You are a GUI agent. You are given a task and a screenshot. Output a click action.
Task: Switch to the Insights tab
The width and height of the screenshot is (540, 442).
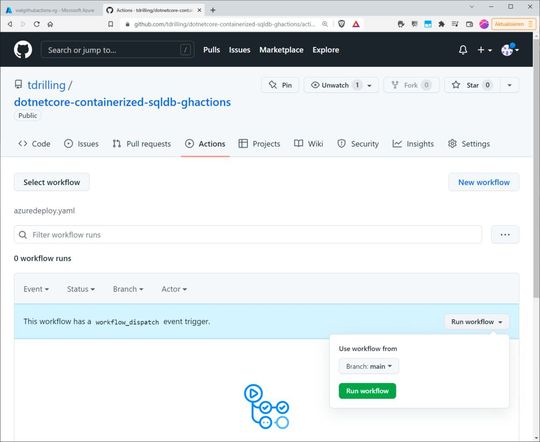(x=413, y=144)
